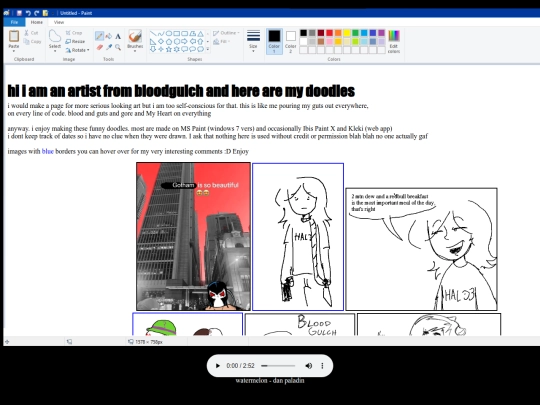Screen dimensions: 540x405
Task: Click the Paint app icon in title bar
Action: click(x=7, y=13)
